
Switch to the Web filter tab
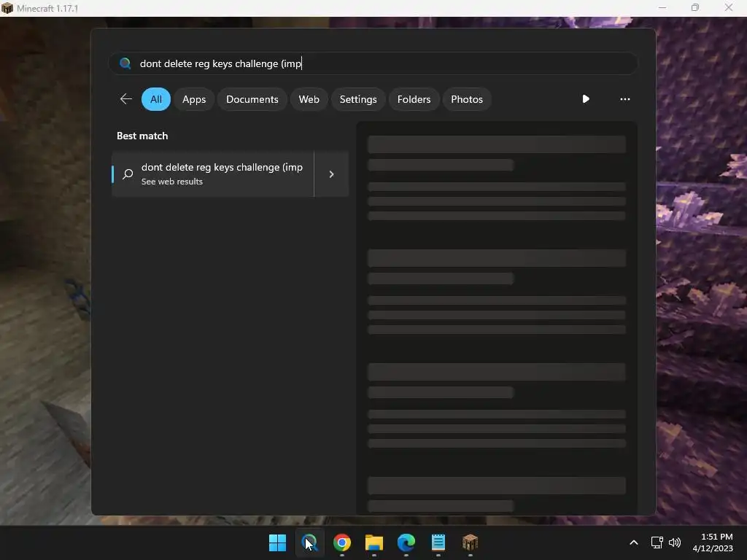(x=309, y=99)
